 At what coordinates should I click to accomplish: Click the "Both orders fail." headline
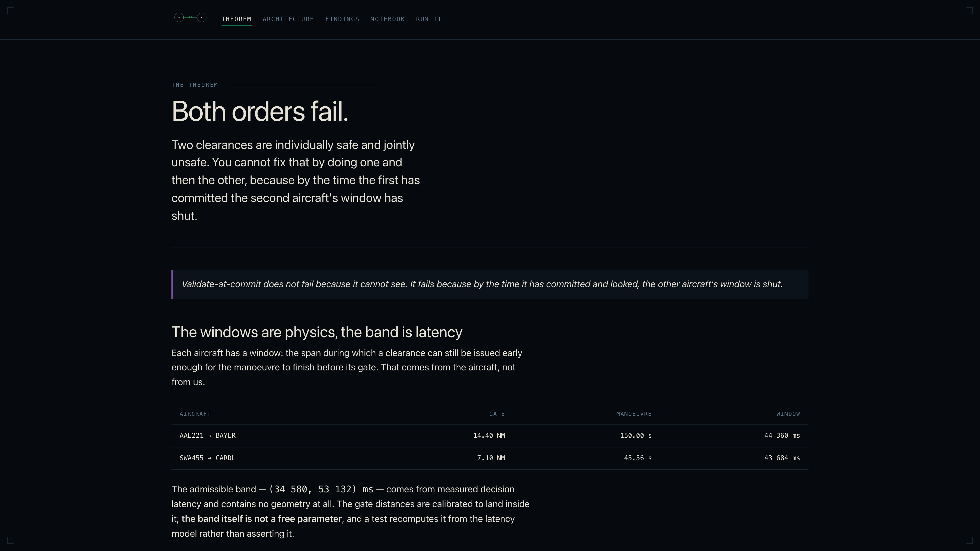[260, 112]
